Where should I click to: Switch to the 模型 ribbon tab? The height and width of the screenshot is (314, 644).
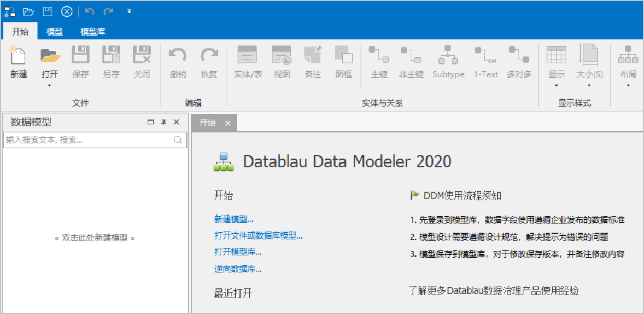[55, 32]
